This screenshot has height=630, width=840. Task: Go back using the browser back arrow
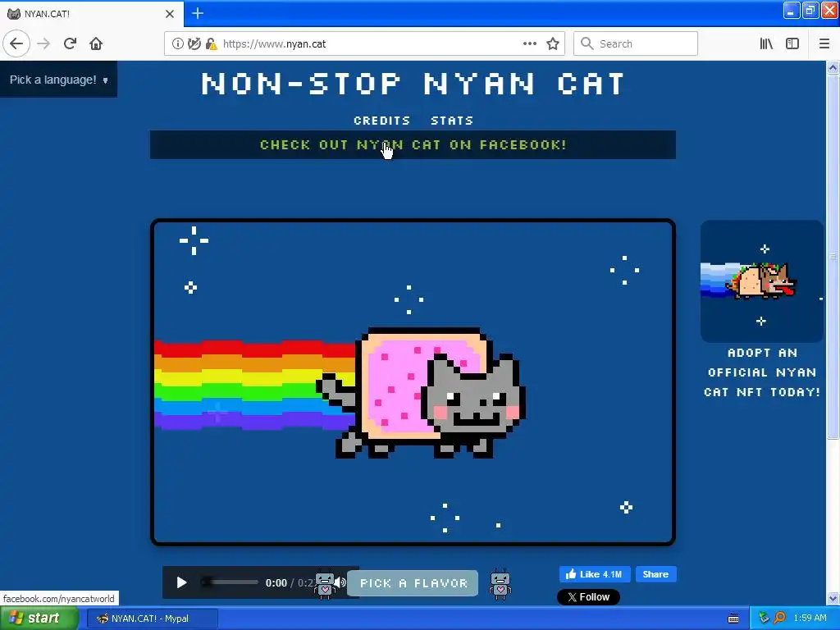pyautogui.click(x=16, y=43)
